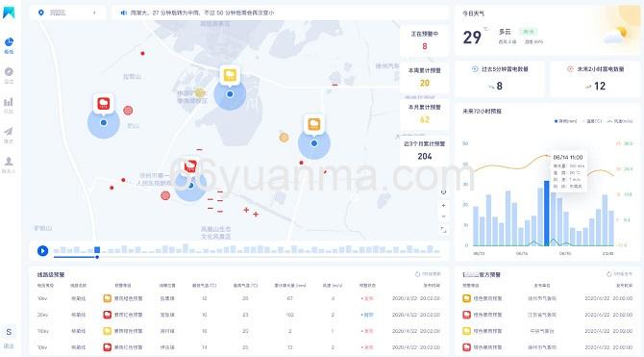Zoom in the map with plus control
644x357 pixels.
click(443, 205)
